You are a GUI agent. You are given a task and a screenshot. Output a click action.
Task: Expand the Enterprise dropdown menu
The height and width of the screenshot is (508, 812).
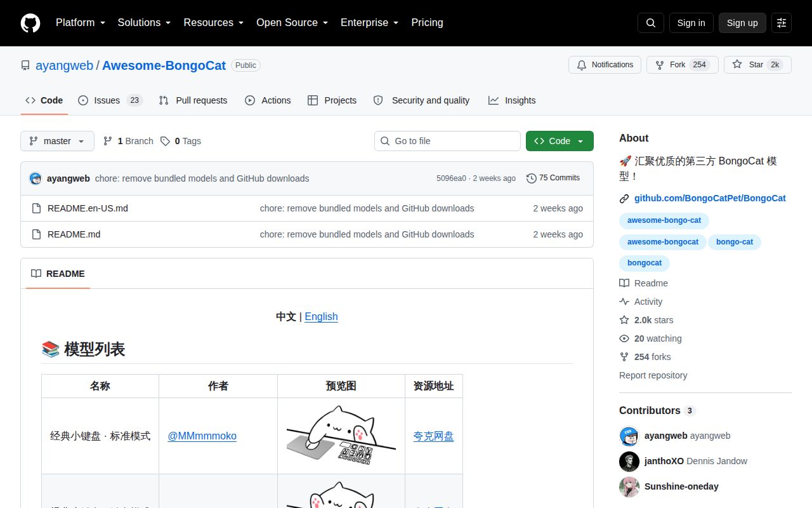370,23
